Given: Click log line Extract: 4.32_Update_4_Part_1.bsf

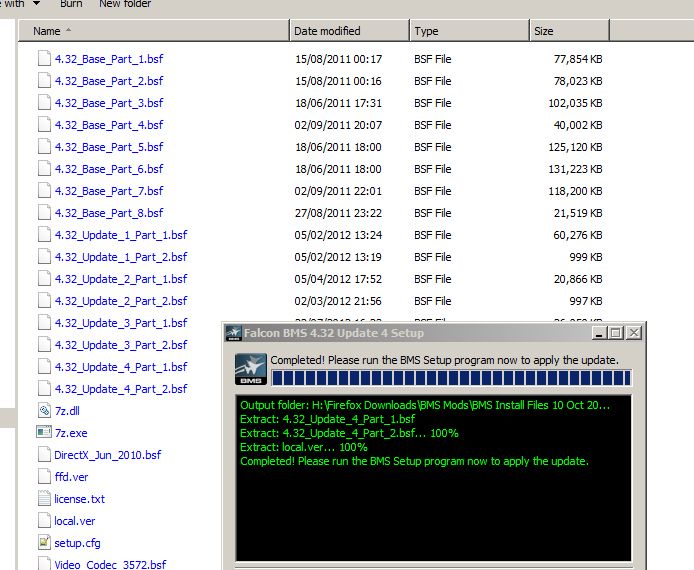Looking at the screenshot, I should coord(328,419).
